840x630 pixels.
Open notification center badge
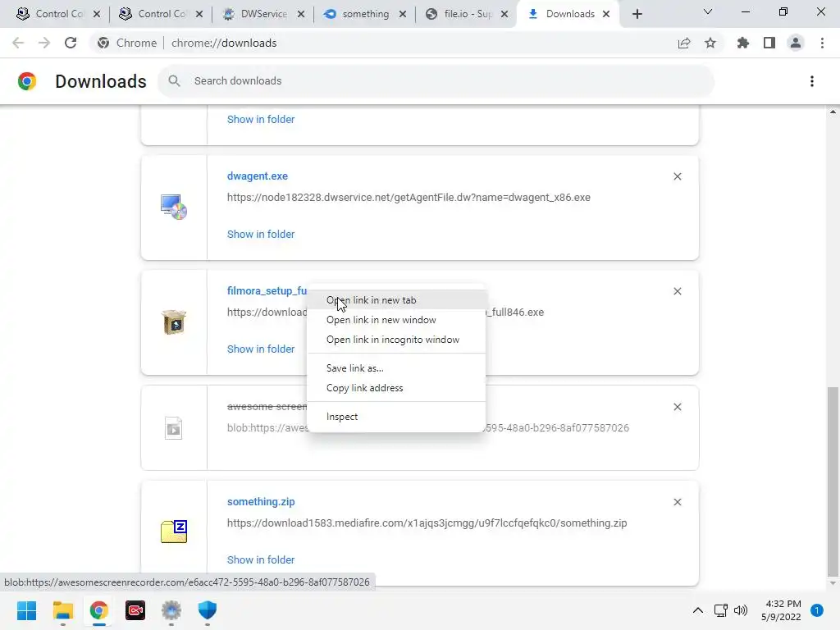[x=817, y=610]
